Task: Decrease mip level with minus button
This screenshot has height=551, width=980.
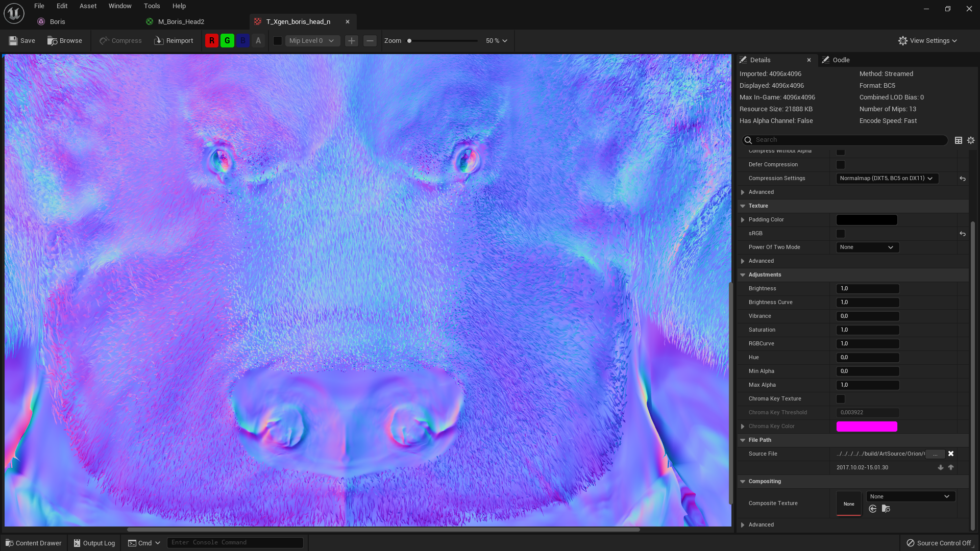Action: coord(370,41)
